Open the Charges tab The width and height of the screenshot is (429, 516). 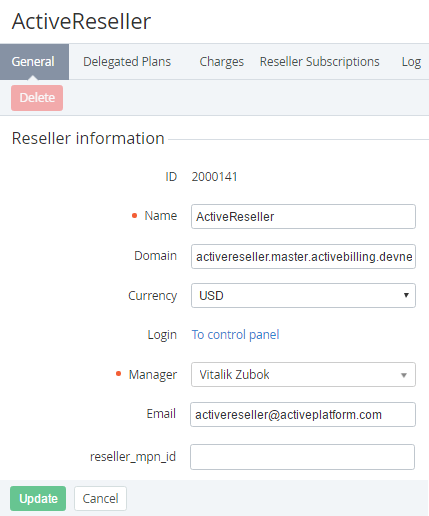click(x=222, y=62)
